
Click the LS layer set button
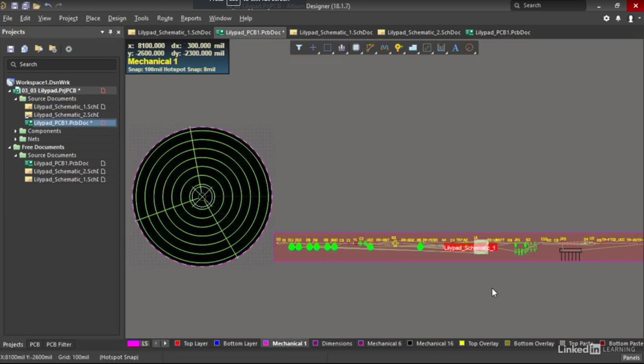pyautogui.click(x=145, y=343)
